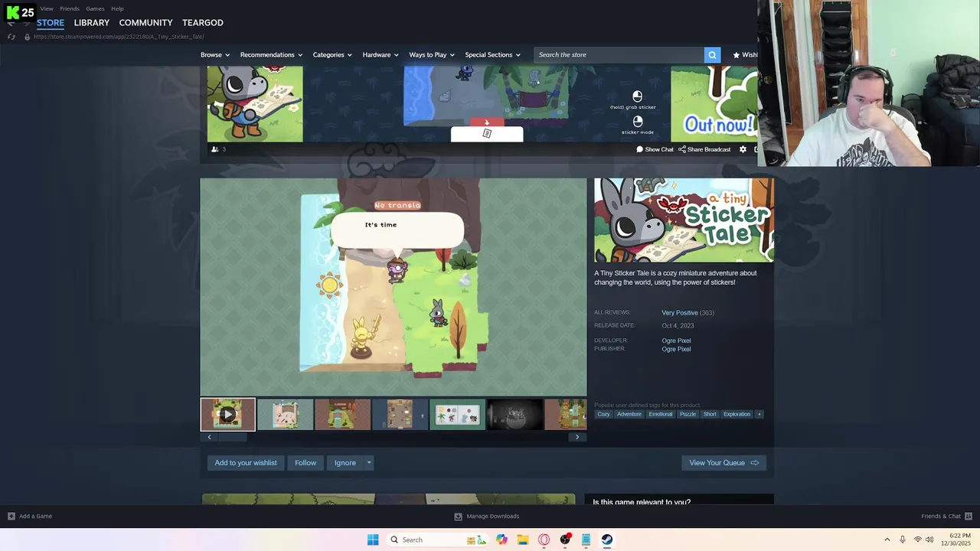Click the Exploration tag
The image size is (980, 551).
tap(737, 414)
